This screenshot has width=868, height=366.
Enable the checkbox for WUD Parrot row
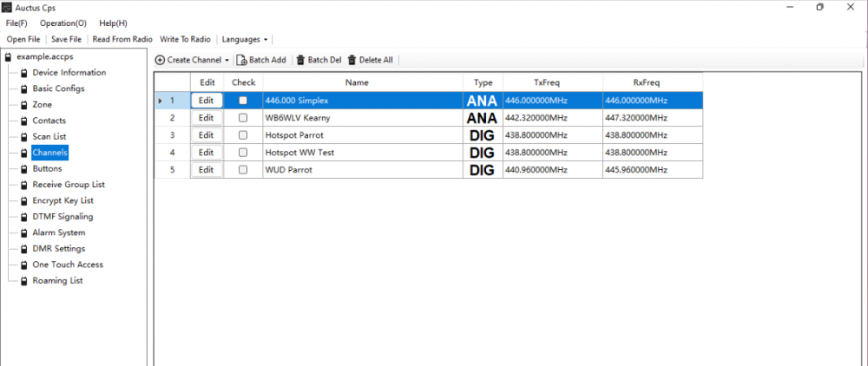[x=243, y=170]
